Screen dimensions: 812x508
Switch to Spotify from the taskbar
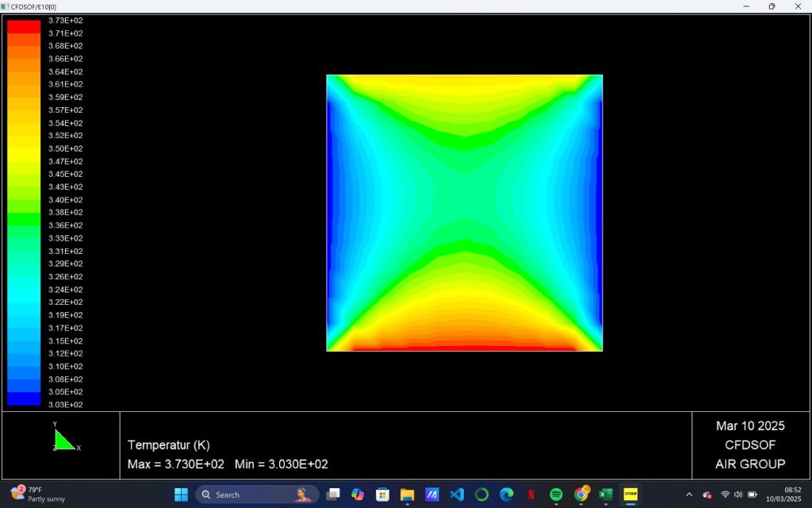pos(556,495)
